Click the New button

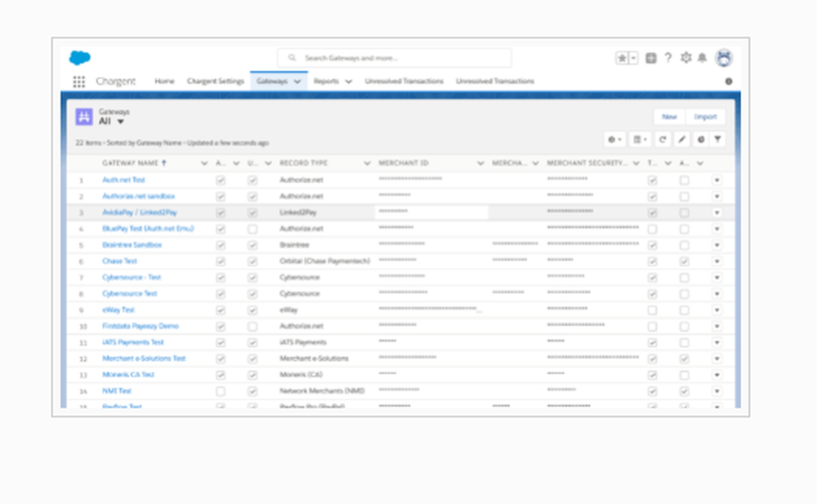(x=669, y=117)
